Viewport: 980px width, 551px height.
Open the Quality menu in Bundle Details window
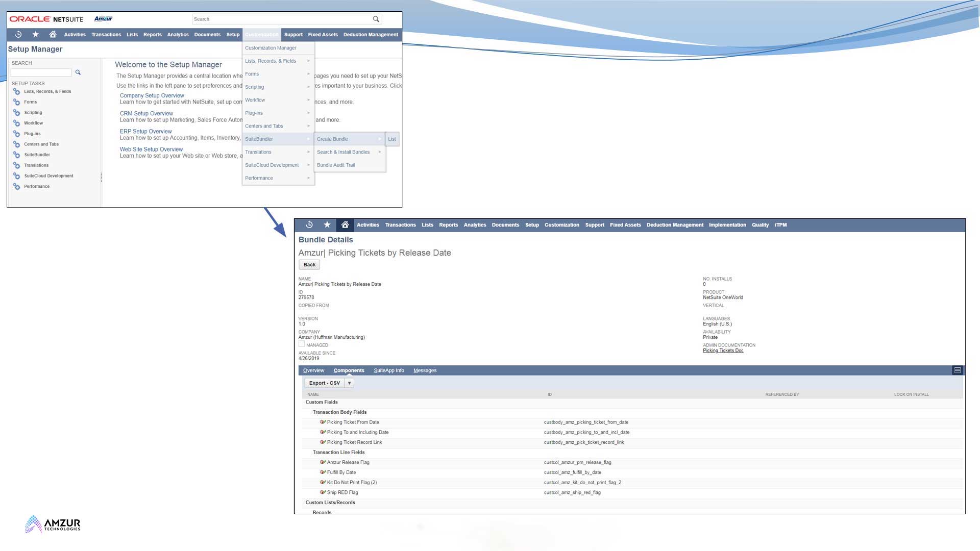click(x=760, y=224)
